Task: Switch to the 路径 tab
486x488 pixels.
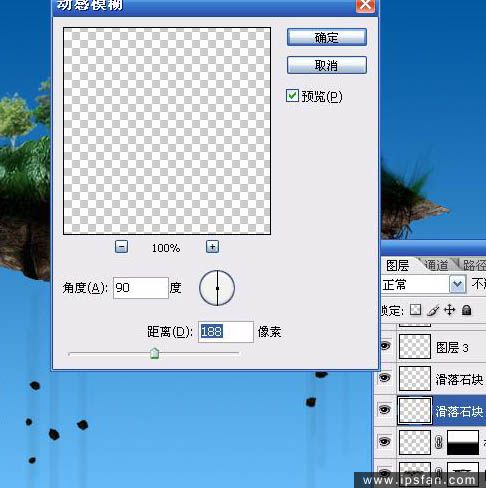Action: [474, 265]
